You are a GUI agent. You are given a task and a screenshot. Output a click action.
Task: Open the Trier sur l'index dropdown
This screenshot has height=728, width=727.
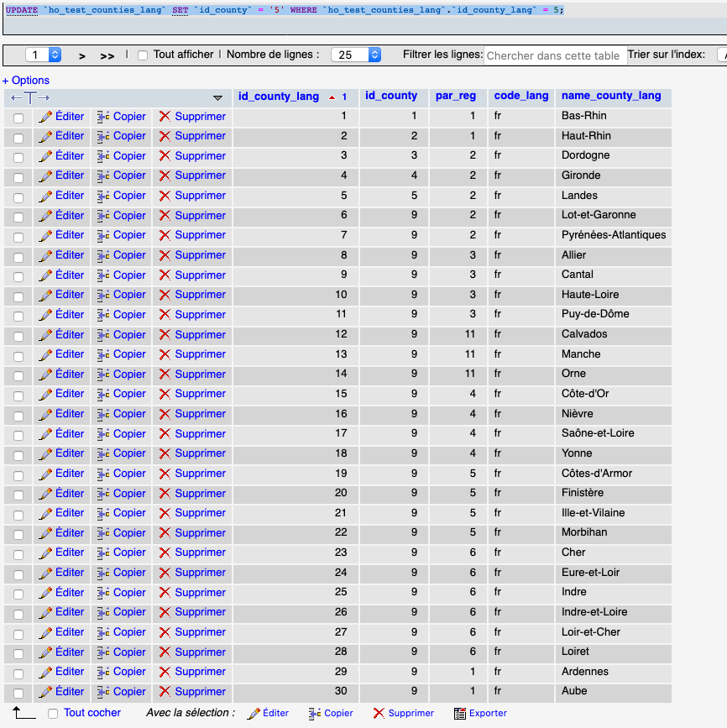coord(722,55)
